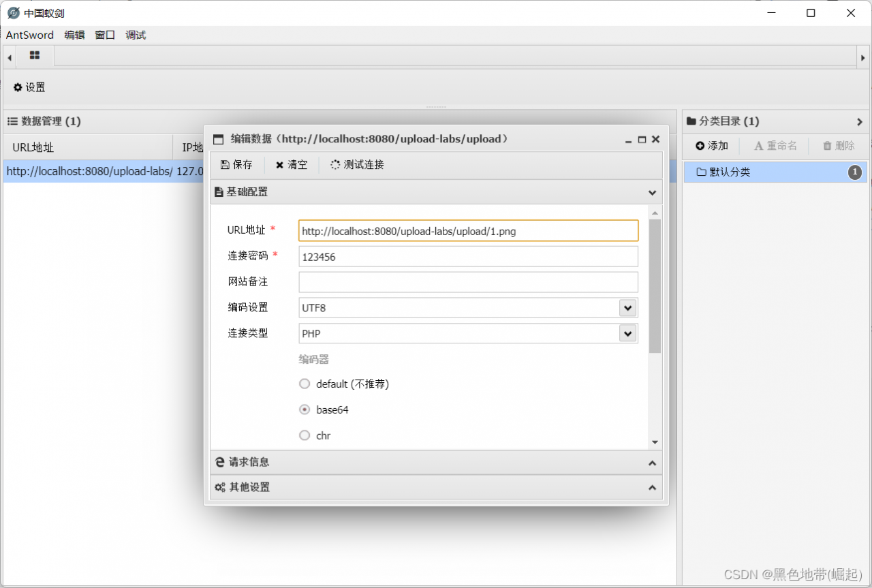Click 添加 to add a category
This screenshot has height=588, width=872.
[712, 146]
